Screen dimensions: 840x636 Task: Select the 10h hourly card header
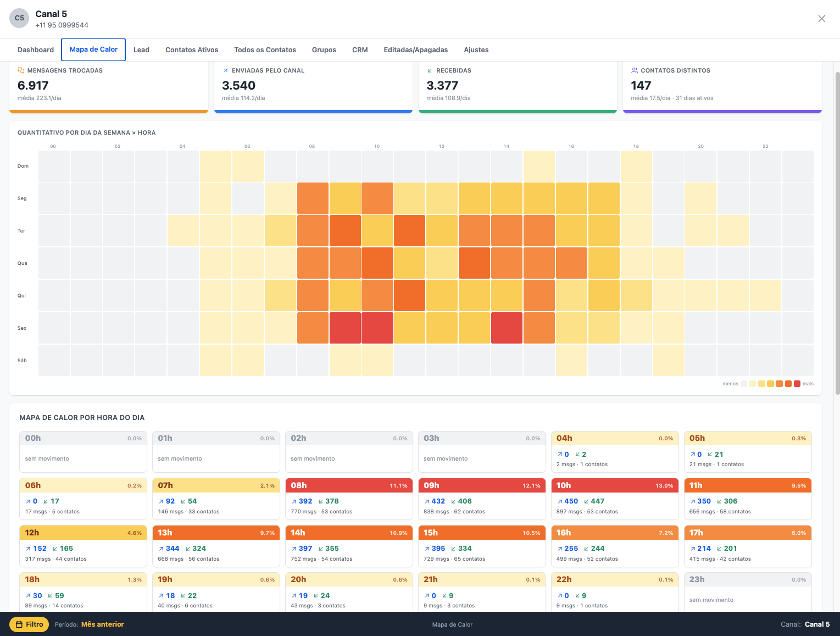coord(615,485)
